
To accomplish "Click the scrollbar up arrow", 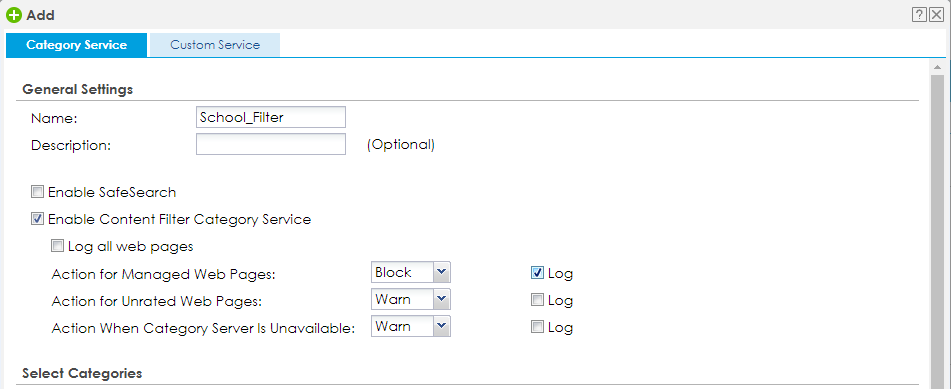I will coord(937,67).
